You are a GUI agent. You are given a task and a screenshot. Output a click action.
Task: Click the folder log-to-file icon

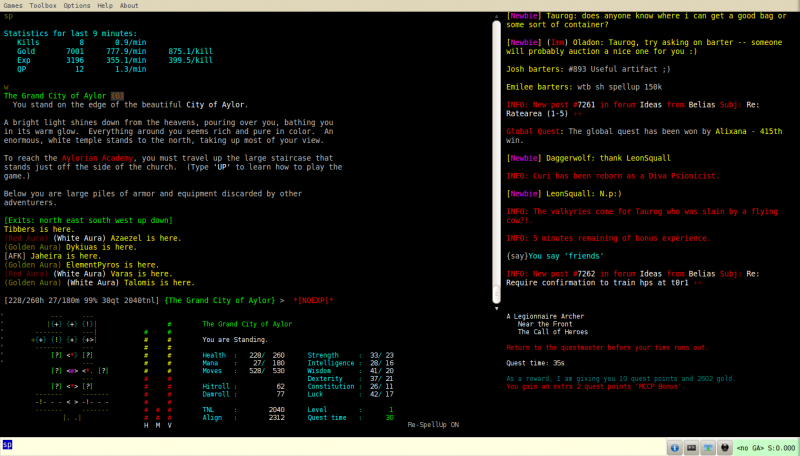708,448
